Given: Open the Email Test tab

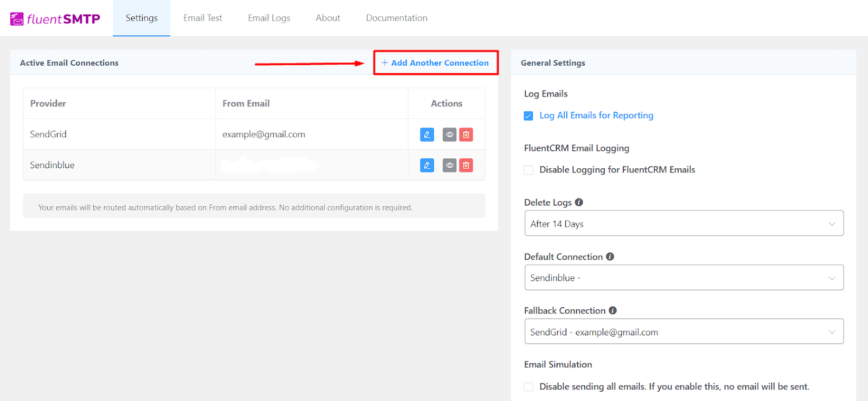Looking at the screenshot, I should tap(203, 18).
